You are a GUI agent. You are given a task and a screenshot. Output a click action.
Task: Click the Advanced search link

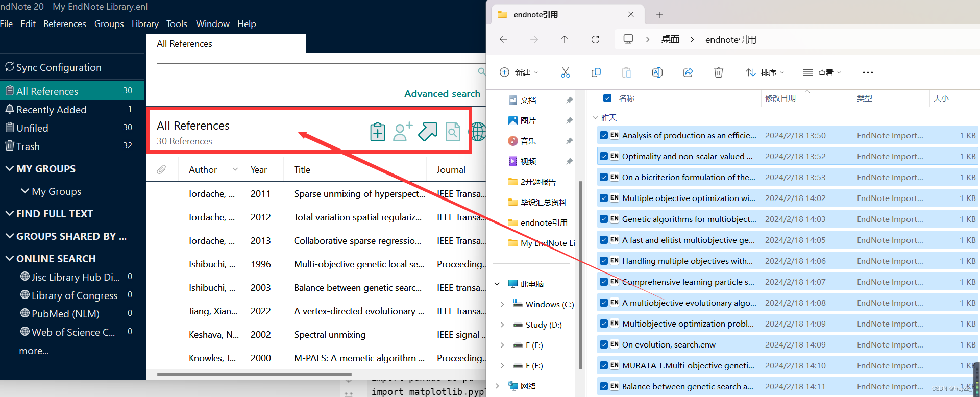click(442, 93)
